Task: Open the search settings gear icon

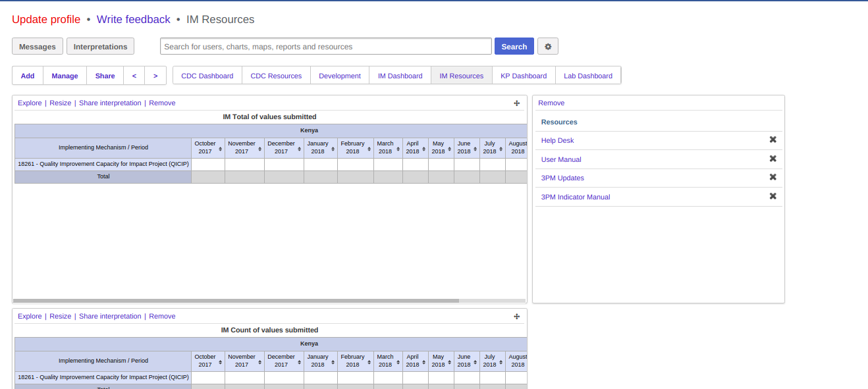Action: [548, 46]
